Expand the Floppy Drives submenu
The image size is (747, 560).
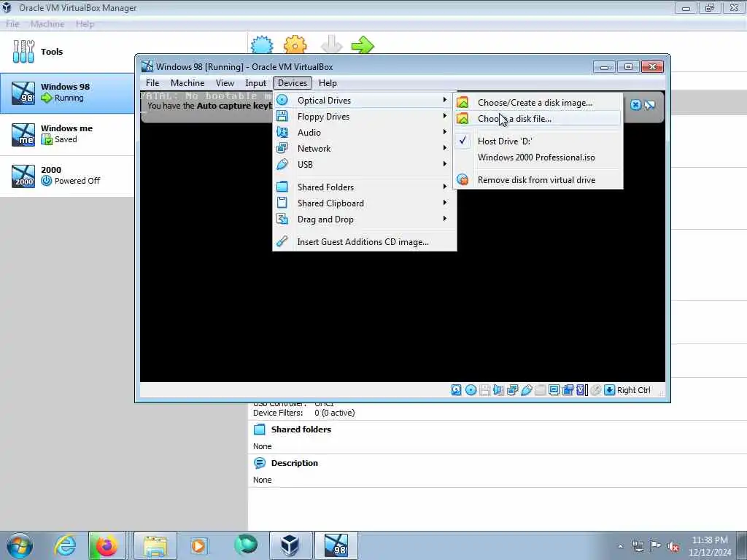(365, 117)
